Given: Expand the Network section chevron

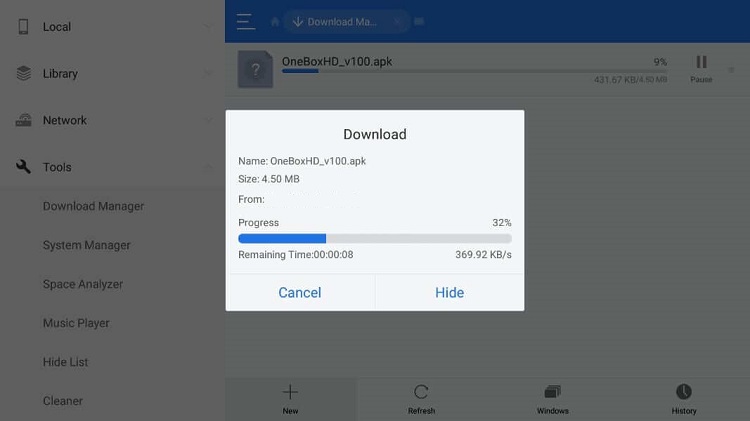Looking at the screenshot, I should point(208,120).
